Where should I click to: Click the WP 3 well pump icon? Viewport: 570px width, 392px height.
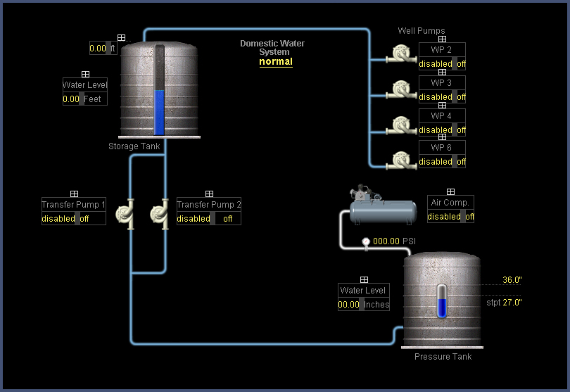click(402, 89)
